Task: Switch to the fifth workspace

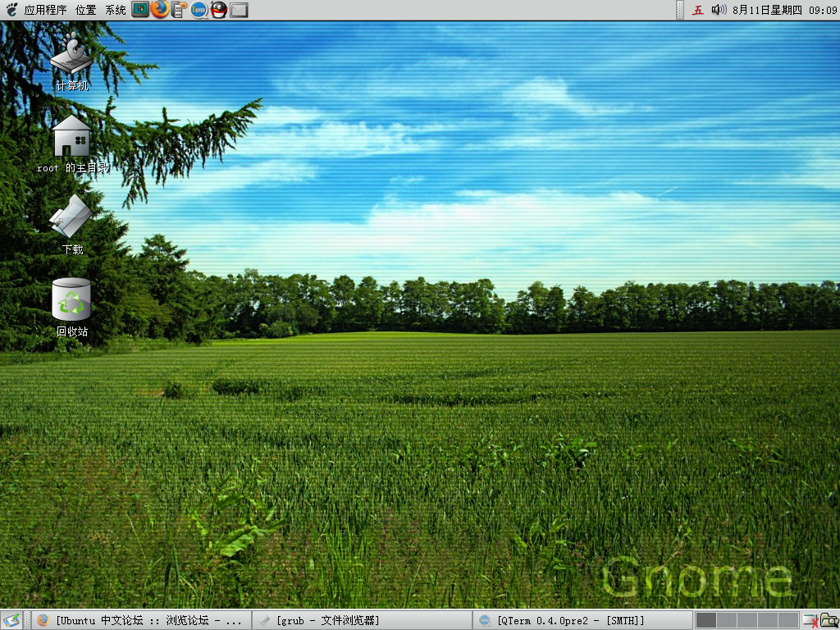Action: 788,620
